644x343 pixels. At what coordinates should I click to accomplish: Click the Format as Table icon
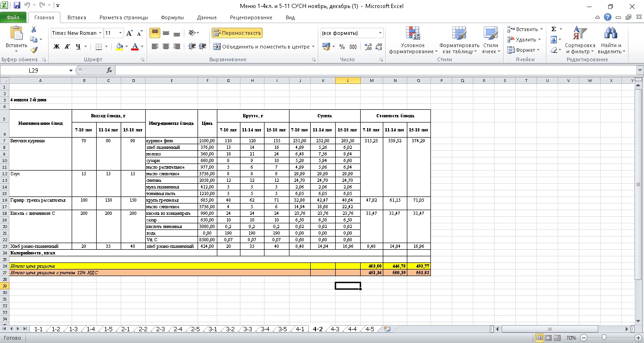click(x=459, y=34)
